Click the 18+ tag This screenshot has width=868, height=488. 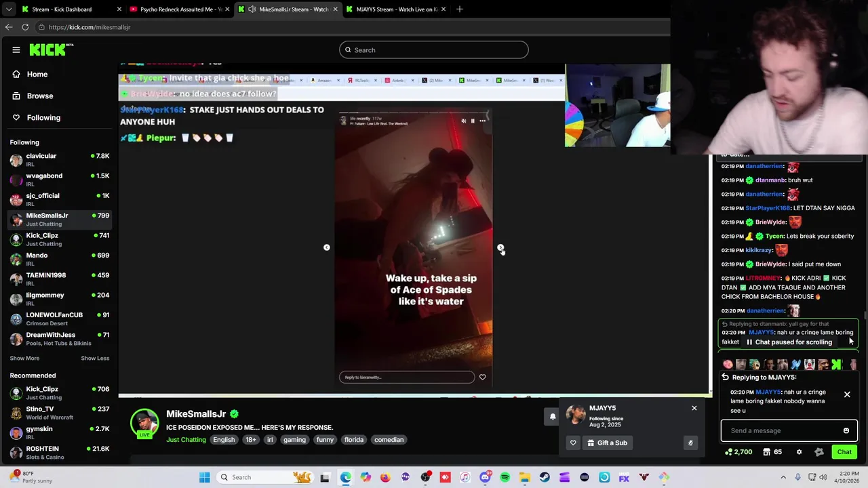tap(251, 440)
